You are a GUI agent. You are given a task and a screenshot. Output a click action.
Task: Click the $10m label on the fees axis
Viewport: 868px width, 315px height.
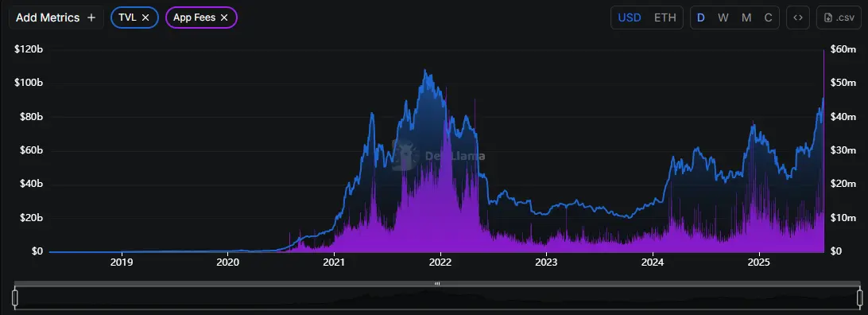pos(843,218)
